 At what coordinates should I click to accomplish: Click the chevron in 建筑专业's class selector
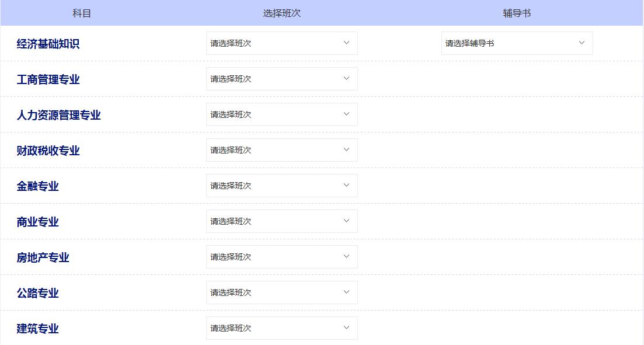pyautogui.click(x=346, y=327)
